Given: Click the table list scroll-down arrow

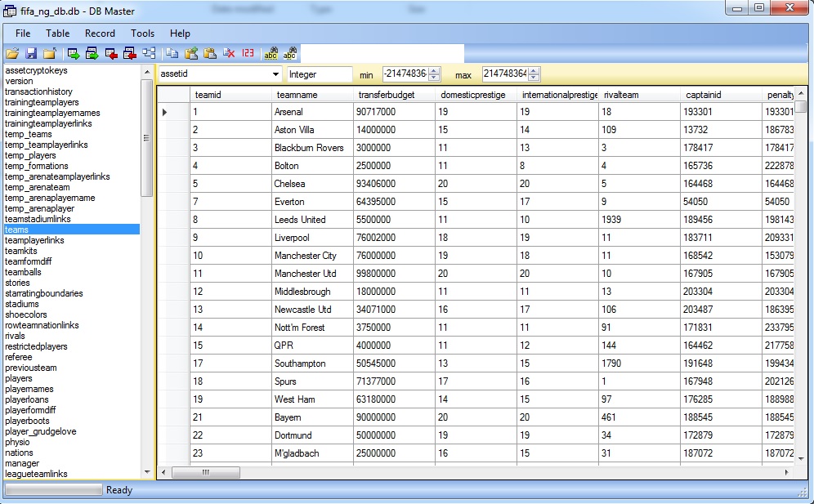Looking at the screenshot, I should click(x=147, y=472).
